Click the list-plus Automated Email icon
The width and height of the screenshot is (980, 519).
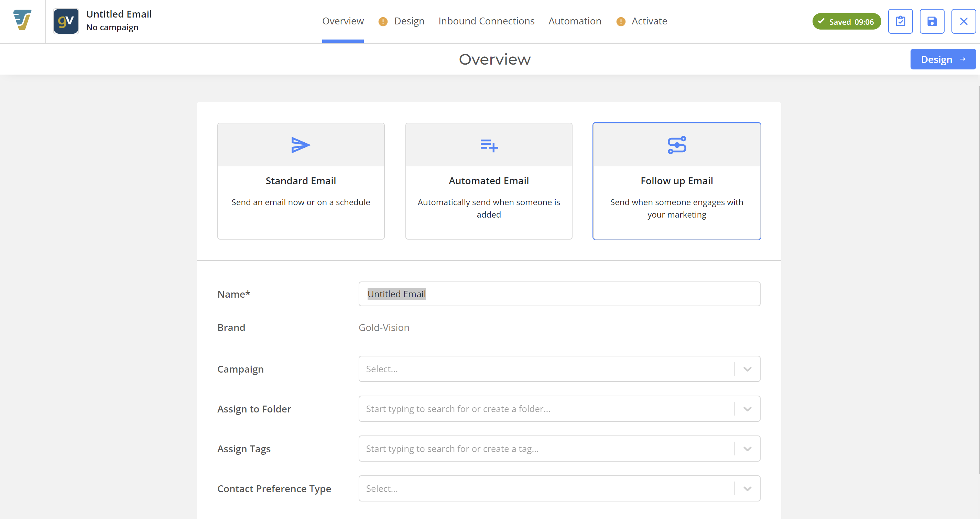[x=489, y=145]
